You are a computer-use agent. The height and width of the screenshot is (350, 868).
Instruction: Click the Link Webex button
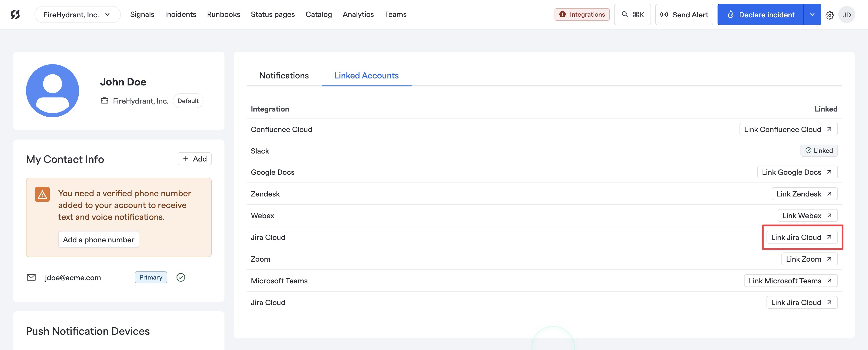click(x=808, y=215)
